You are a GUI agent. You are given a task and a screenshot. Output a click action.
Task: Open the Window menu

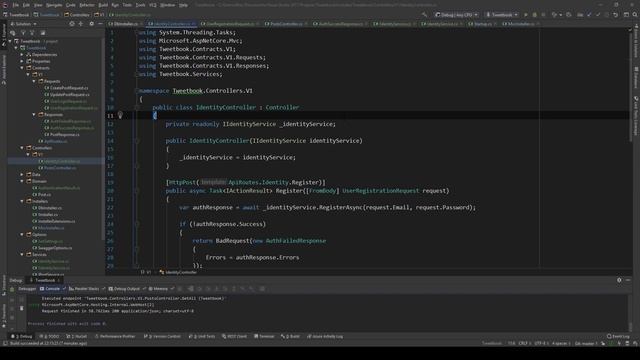[167, 5]
